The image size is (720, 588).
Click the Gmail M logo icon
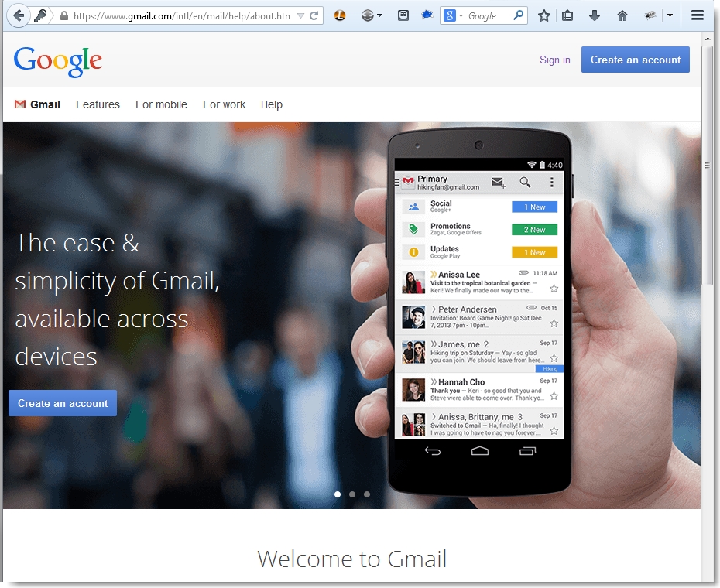click(x=20, y=104)
